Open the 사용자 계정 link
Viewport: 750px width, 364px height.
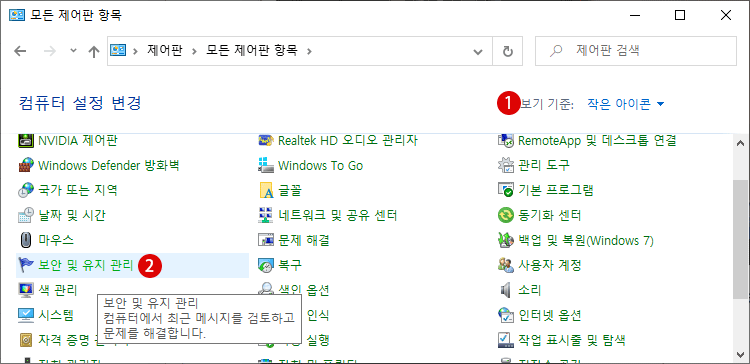[x=550, y=265]
